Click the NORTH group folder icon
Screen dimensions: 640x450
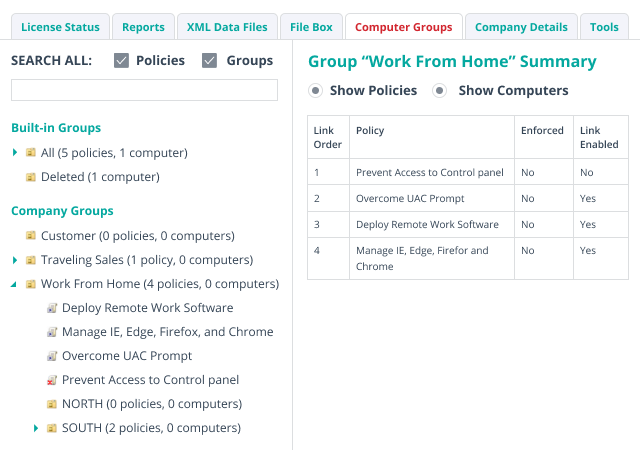[52, 404]
